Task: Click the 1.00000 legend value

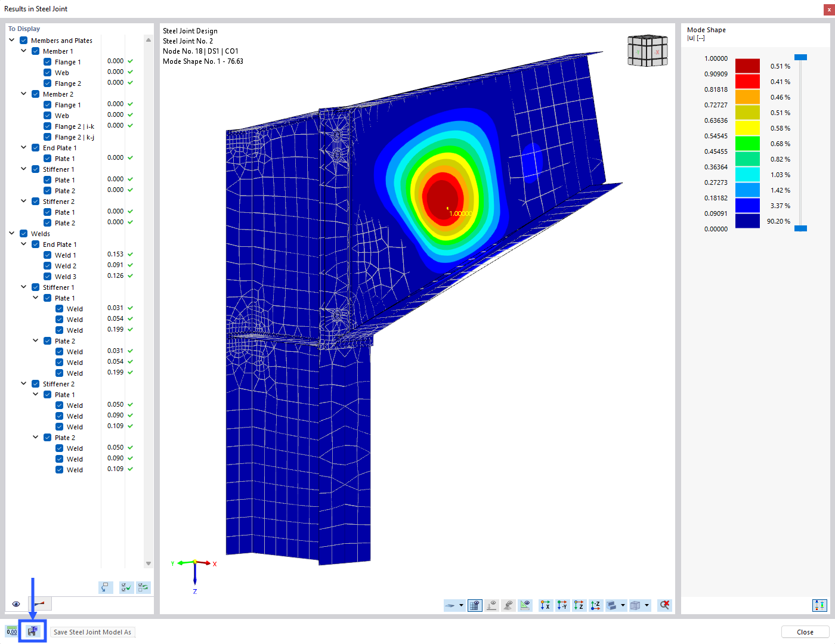Action: tap(716, 58)
